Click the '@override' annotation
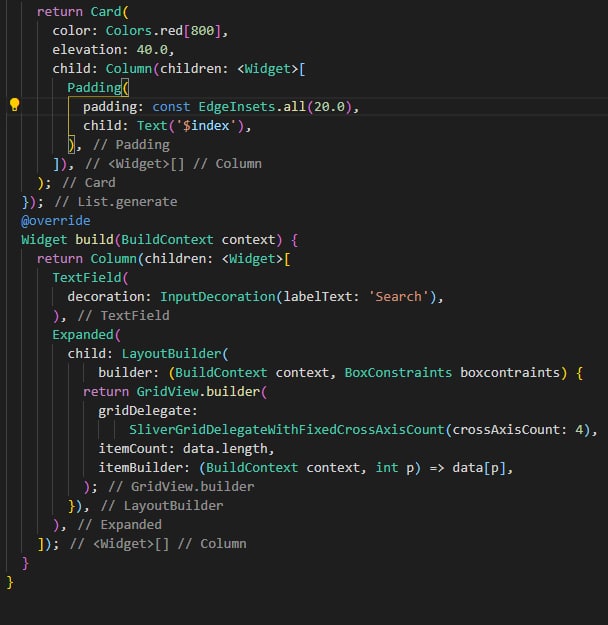 [x=56, y=221]
